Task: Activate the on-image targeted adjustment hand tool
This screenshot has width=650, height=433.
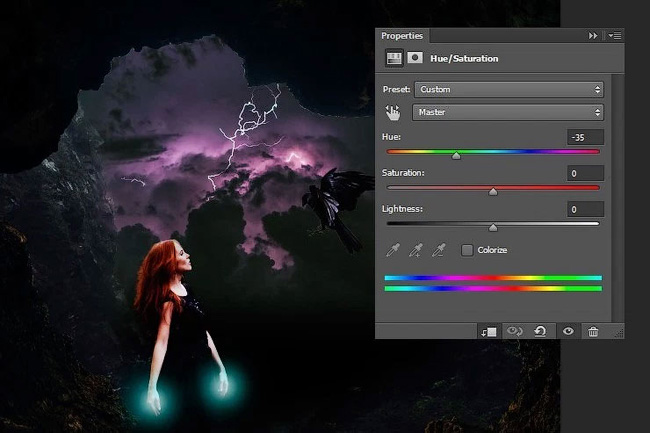Action: pos(393,112)
